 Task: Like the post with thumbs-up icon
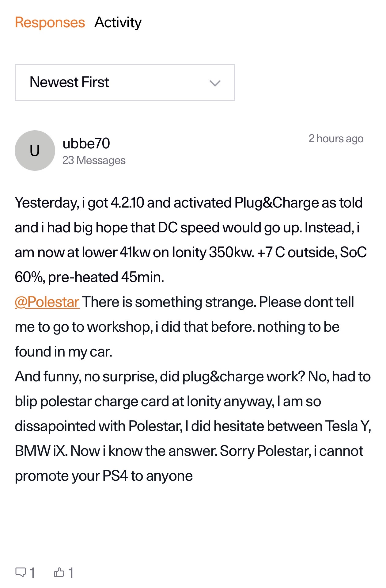tap(59, 572)
